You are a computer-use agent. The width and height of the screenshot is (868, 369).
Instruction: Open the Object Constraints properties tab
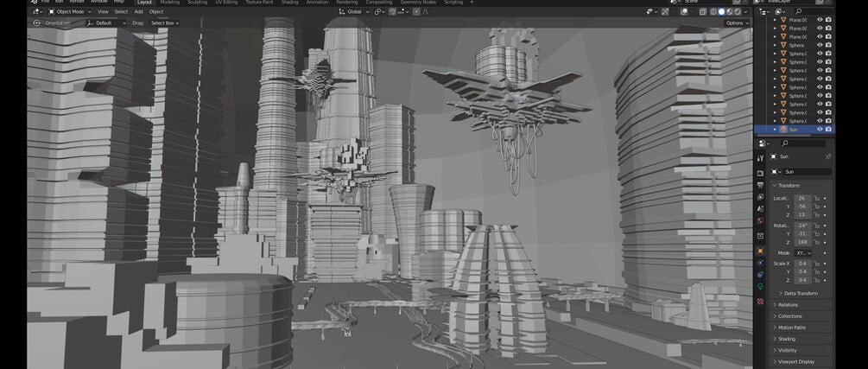click(760, 274)
